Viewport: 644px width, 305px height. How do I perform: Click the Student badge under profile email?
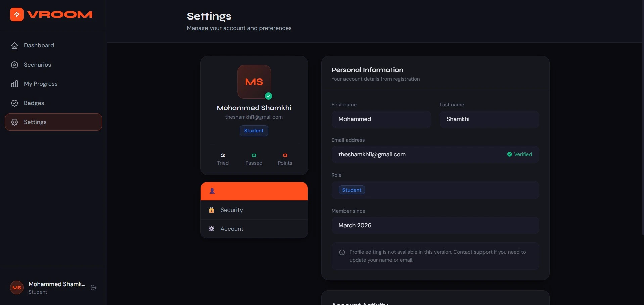pos(254,131)
